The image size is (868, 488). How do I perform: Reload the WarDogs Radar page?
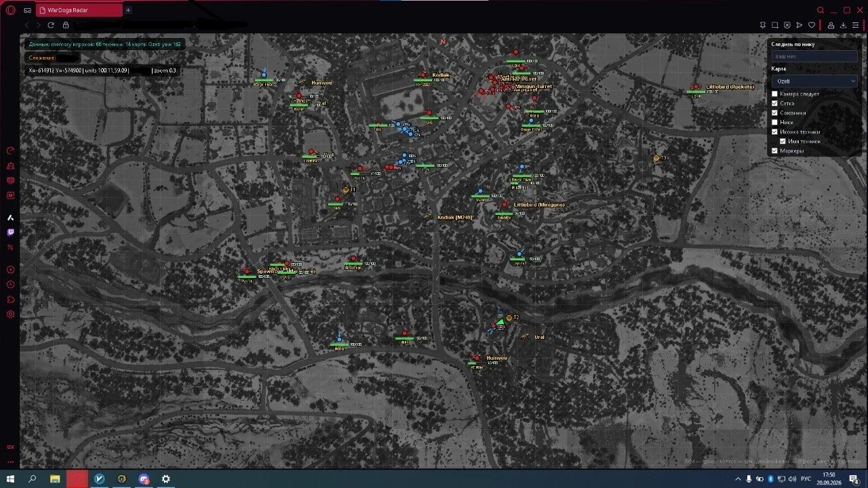[x=51, y=25]
